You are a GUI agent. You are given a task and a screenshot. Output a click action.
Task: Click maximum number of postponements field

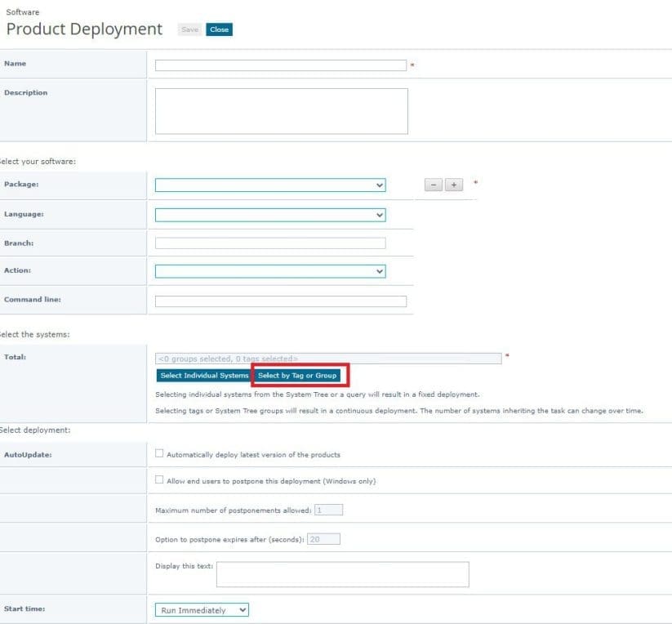click(x=328, y=510)
